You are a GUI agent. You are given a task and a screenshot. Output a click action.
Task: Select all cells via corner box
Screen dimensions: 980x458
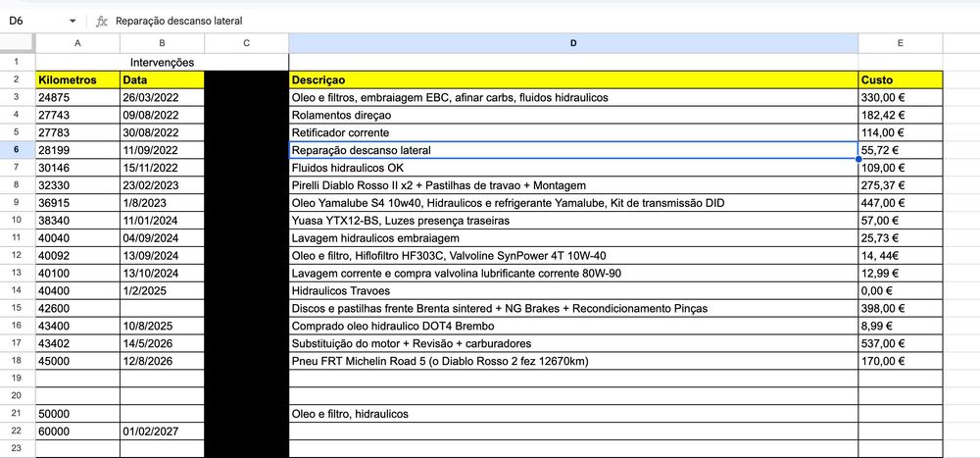coord(18,43)
